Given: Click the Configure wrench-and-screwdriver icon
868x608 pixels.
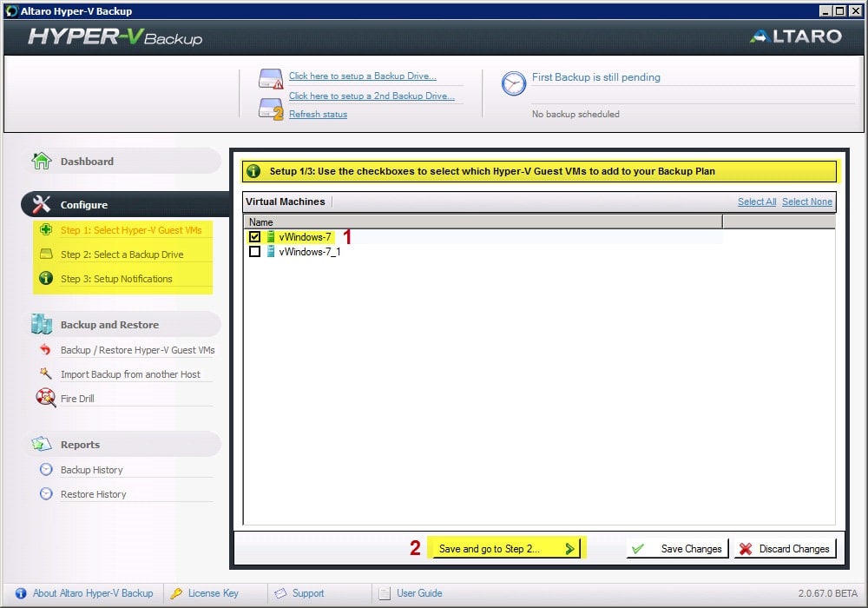Looking at the screenshot, I should click(x=42, y=204).
